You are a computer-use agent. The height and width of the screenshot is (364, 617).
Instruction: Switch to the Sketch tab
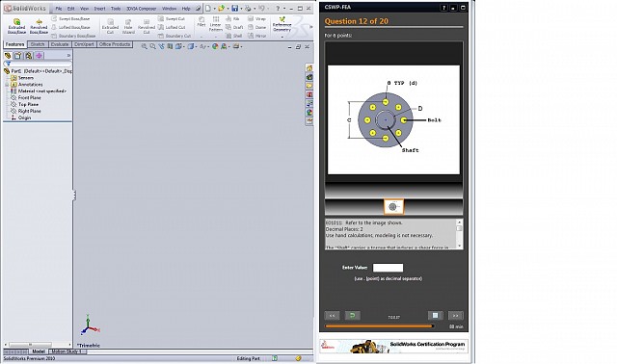pos(38,44)
